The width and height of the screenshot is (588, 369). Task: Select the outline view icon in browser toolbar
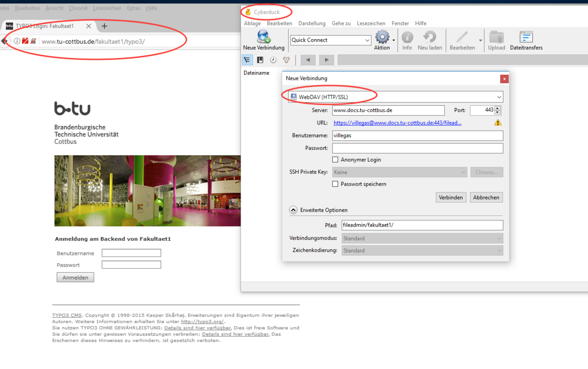click(247, 60)
